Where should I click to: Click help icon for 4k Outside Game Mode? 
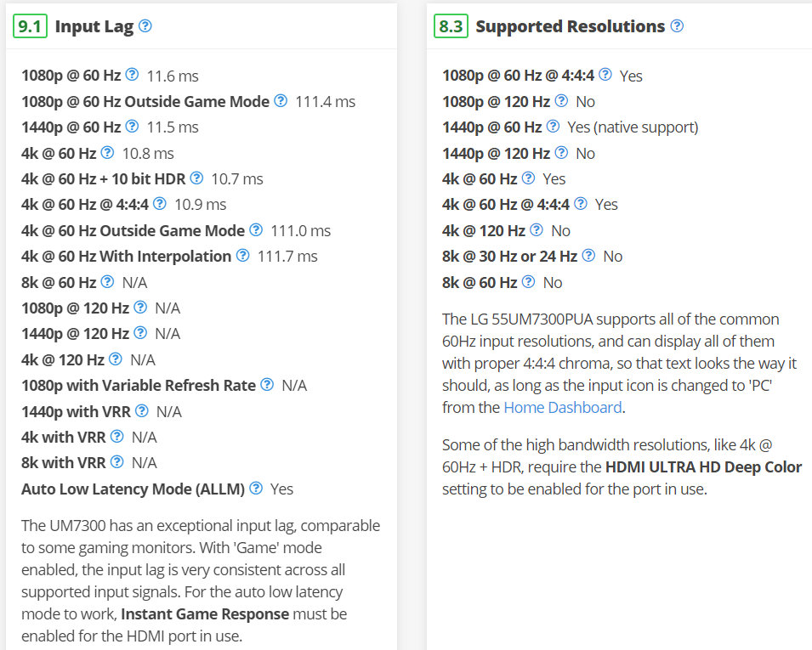coord(256,230)
